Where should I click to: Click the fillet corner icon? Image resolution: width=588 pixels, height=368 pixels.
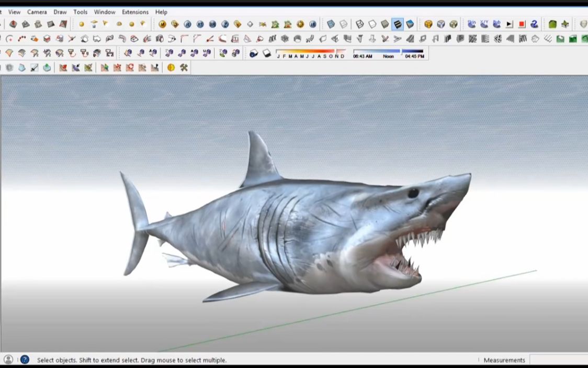(185, 39)
